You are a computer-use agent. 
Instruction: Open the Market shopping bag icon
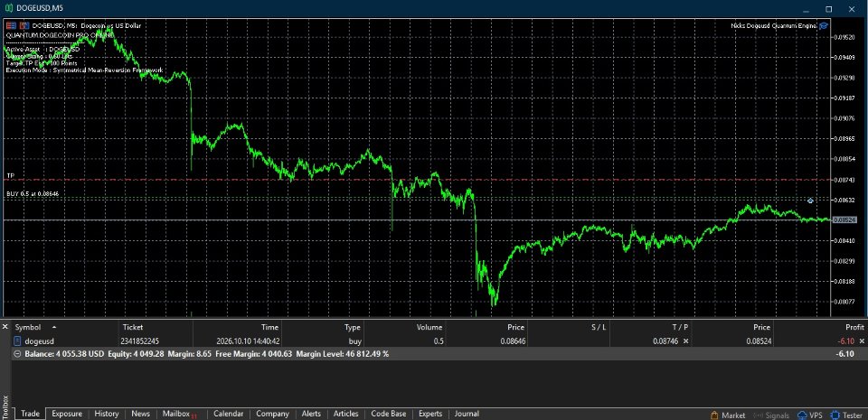(x=714, y=415)
